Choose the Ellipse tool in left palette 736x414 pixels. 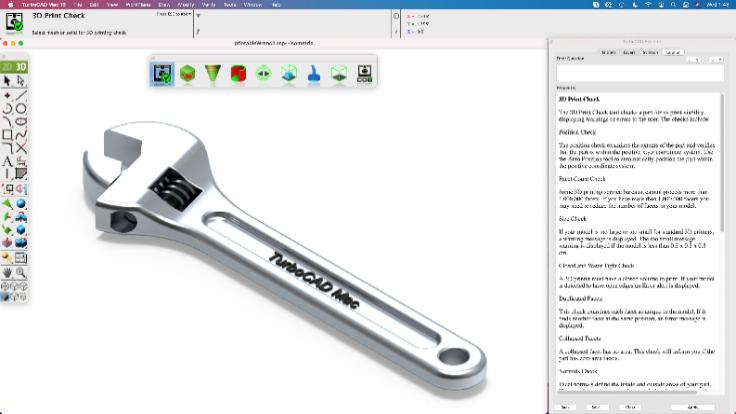pos(21,122)
